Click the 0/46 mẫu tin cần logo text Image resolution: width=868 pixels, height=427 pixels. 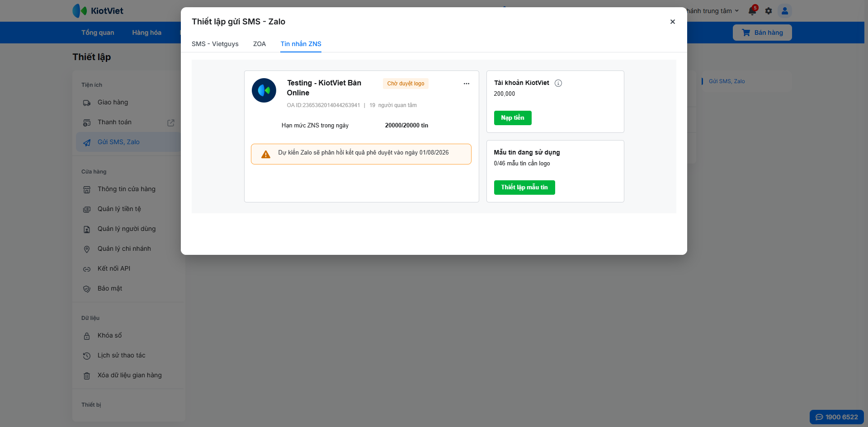coord(522,164)
